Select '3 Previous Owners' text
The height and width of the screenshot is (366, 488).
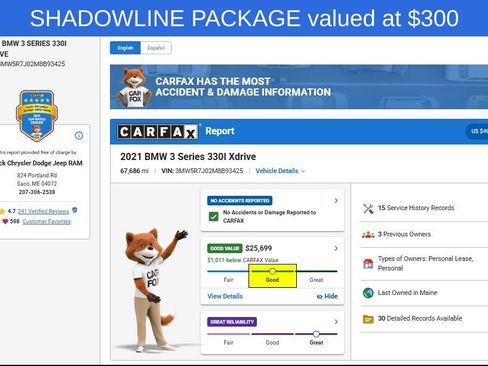(404, 234)
